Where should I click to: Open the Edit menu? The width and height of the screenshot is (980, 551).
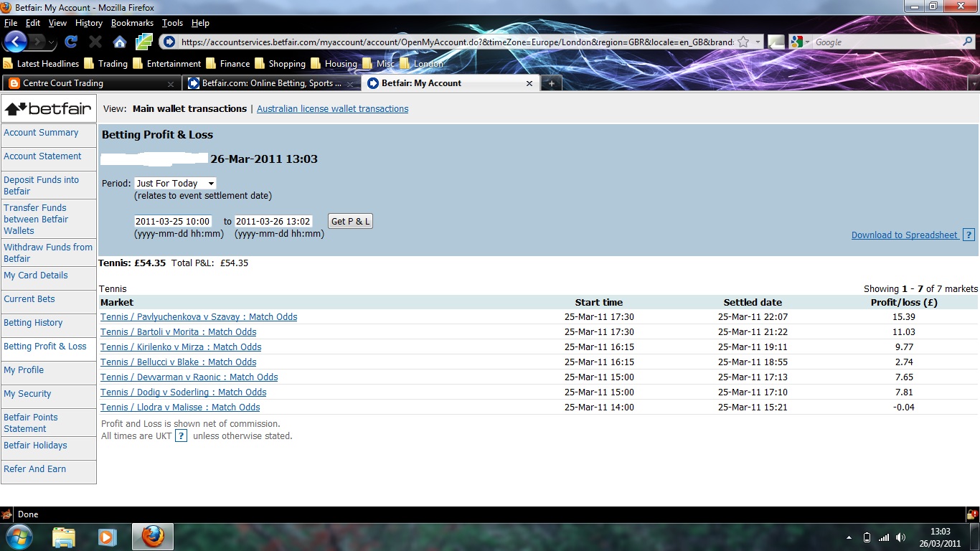click(x=33, y=23)
